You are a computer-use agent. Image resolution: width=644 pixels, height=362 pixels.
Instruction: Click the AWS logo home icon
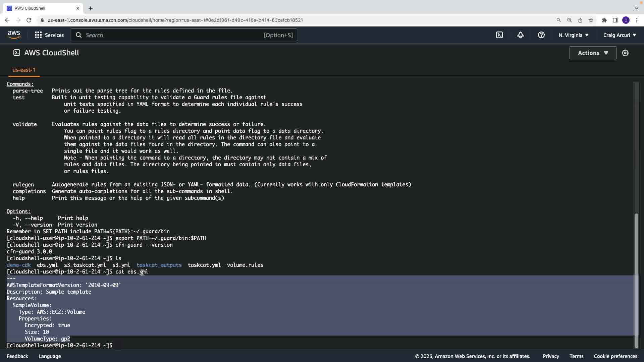point(14,35)
